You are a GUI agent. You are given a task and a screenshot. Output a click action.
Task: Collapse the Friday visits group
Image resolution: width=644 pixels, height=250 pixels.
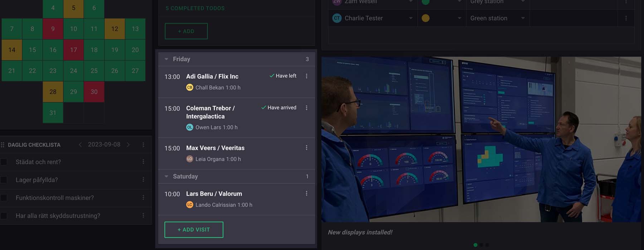point(166,59)
